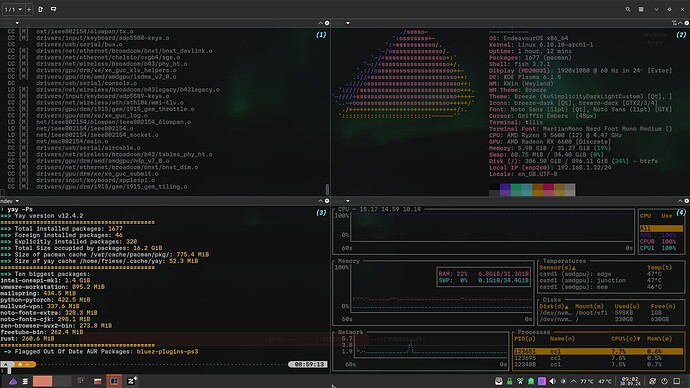Sort disks by Free(n) column header
Image resolution: width=690 pixels, height=388 pixels.
(663, 306)
